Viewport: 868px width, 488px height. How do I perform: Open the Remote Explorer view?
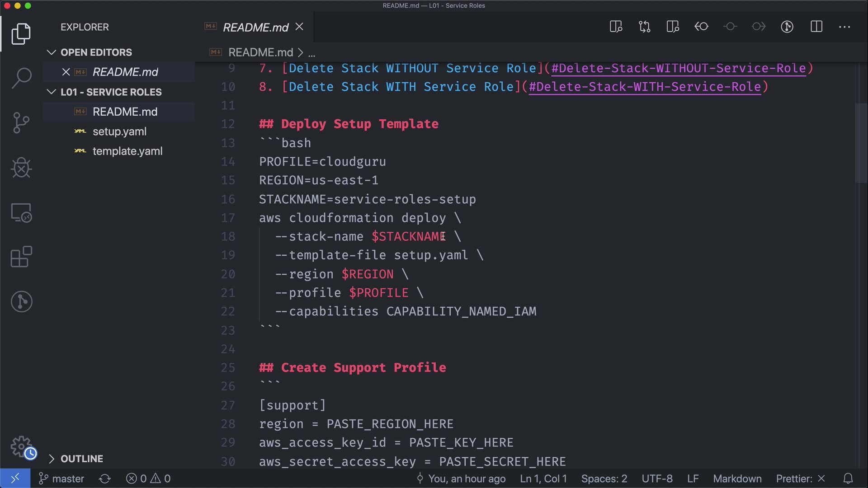[x=21, y=212]
